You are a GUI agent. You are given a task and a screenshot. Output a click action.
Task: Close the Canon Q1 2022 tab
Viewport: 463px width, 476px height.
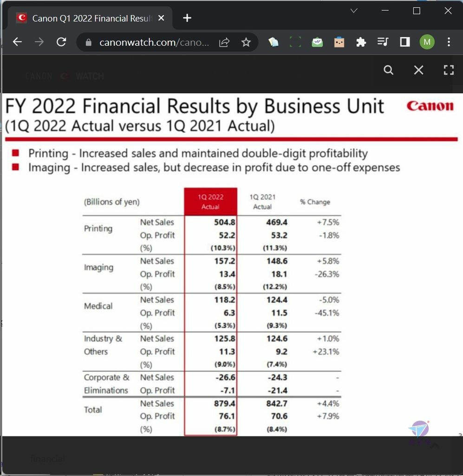161,18
